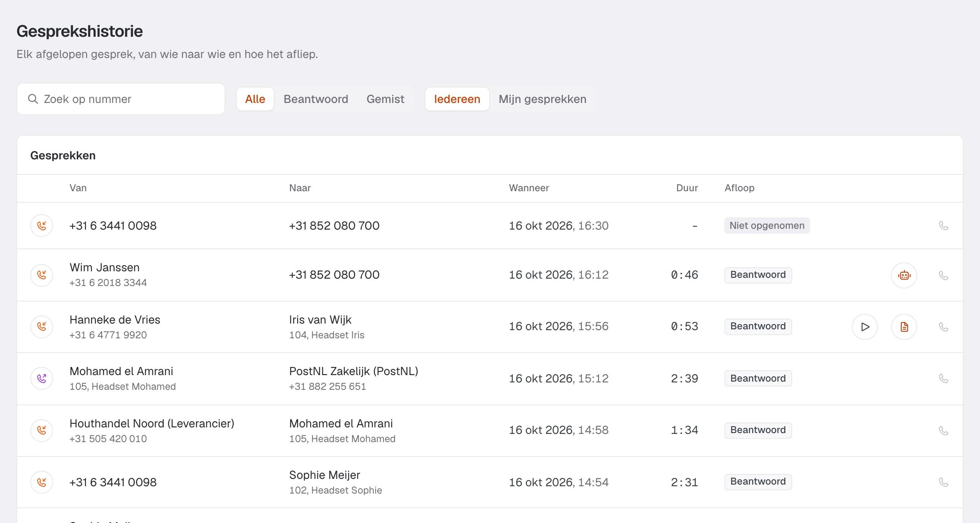This screenshot has height=523, width=980.
Task: Click phone icon in Hanneke de Vries row
Action: (943, 327)
